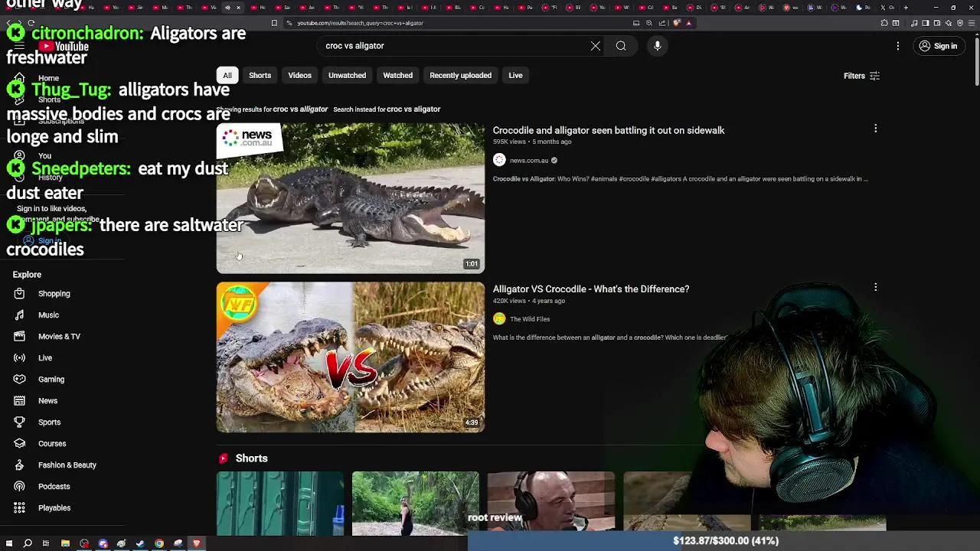Select the Watched filter chip

[x=397, y=75]
